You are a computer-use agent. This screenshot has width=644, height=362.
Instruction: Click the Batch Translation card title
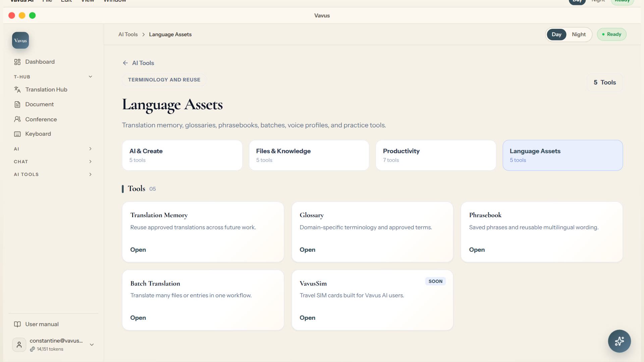coord(155,284)
